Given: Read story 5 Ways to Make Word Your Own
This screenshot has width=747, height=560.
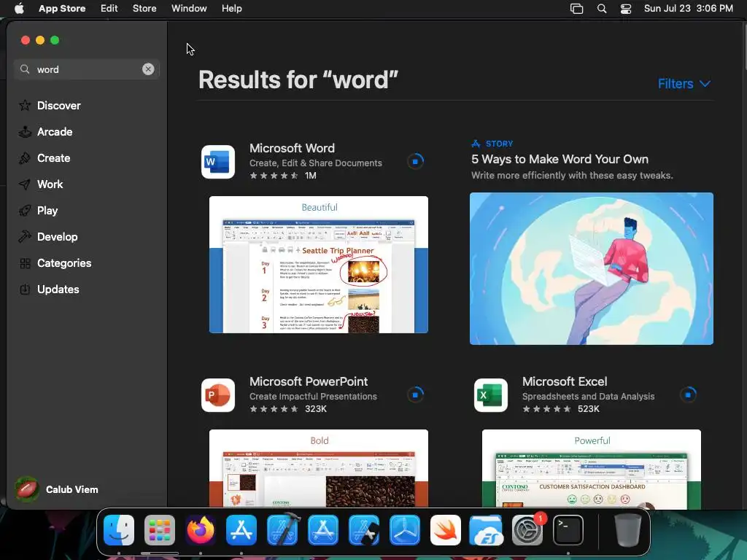Looking at the screenshot, I should [560, 159].
